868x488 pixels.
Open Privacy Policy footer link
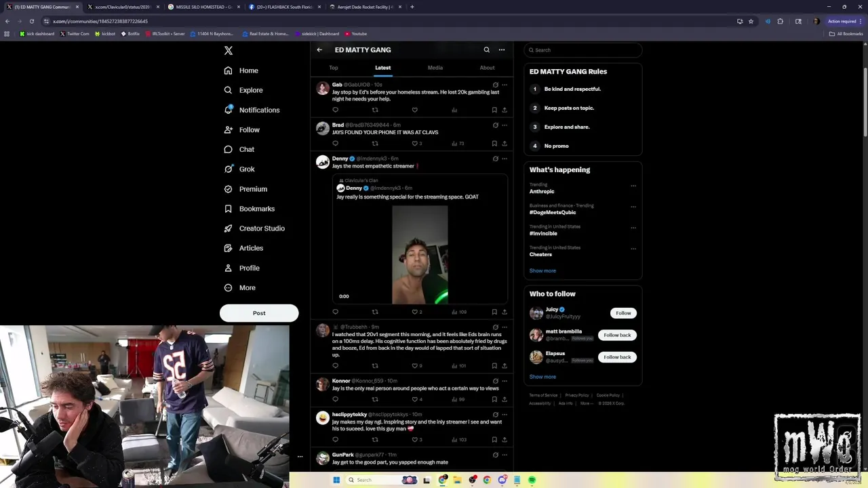point(577,395)
